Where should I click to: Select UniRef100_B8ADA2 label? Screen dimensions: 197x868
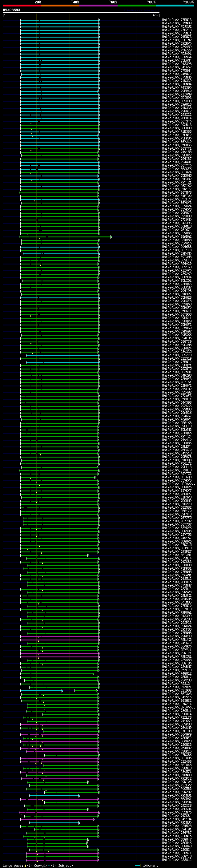tap(177, 236)
